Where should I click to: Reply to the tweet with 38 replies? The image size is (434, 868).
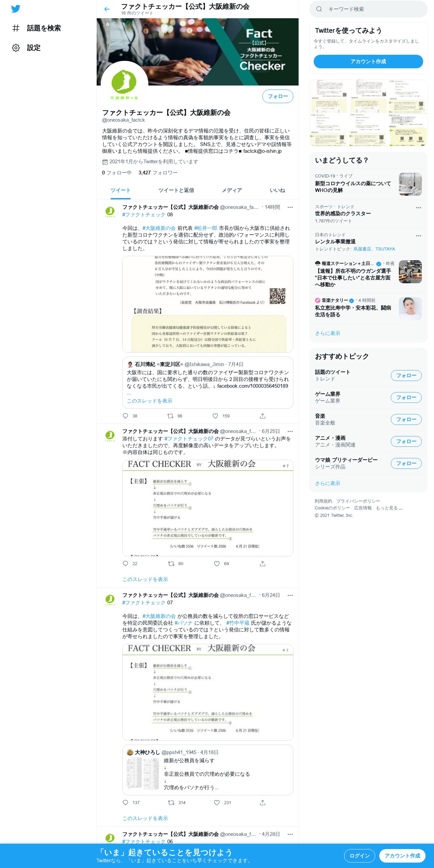coord(125,416)
